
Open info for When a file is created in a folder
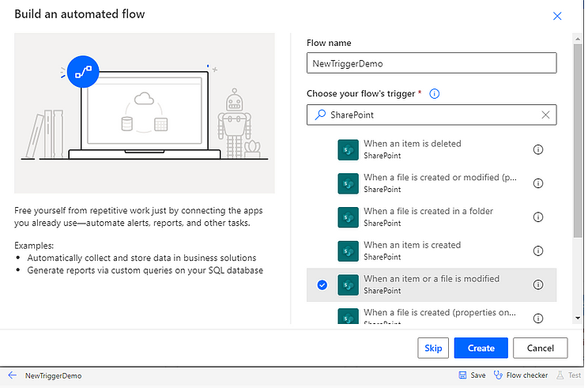click(538, 217)
